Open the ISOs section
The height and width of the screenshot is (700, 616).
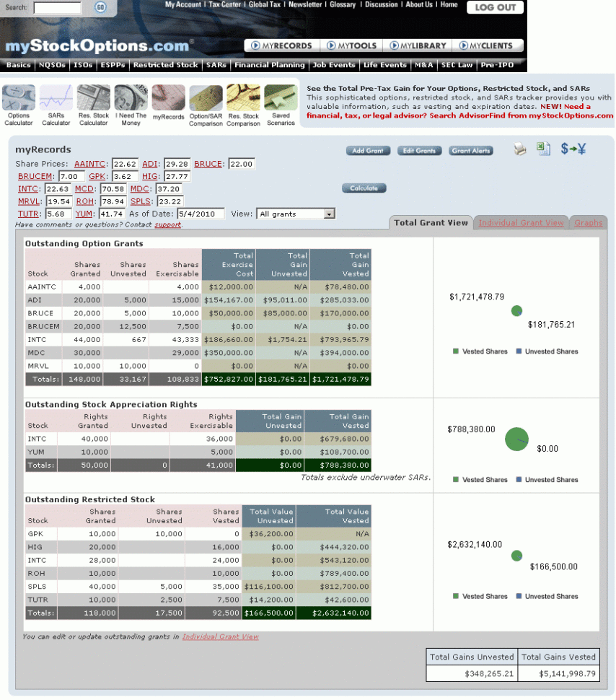pyautogui.click(x=83, y=65)
